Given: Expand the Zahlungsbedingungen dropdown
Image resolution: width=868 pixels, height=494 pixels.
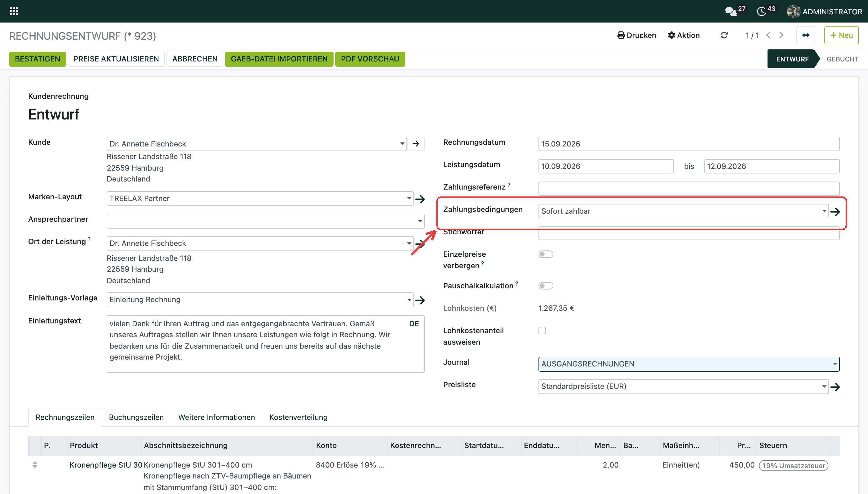Looking at the screenshot, I should point(824,211).
